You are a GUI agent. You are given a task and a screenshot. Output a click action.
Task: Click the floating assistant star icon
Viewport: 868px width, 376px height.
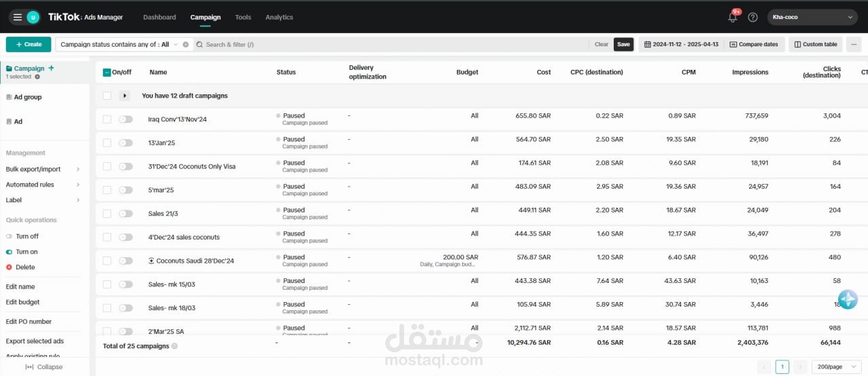[x=848, y=299]
